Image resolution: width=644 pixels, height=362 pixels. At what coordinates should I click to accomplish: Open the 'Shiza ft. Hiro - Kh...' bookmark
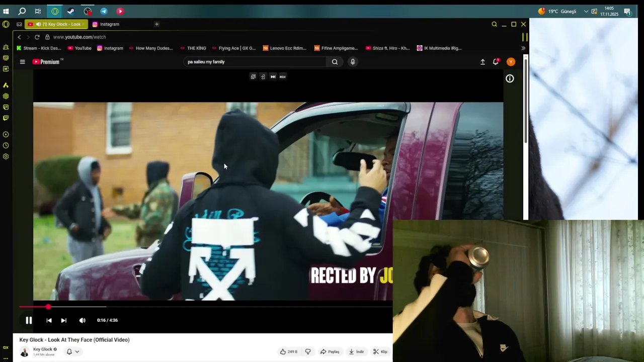coord(387,48)
